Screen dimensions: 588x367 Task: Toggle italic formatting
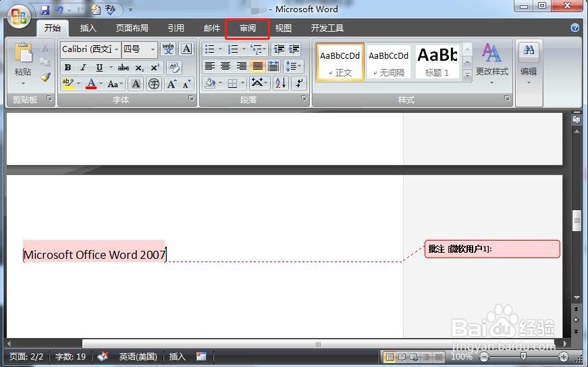(x=83, y=68)
